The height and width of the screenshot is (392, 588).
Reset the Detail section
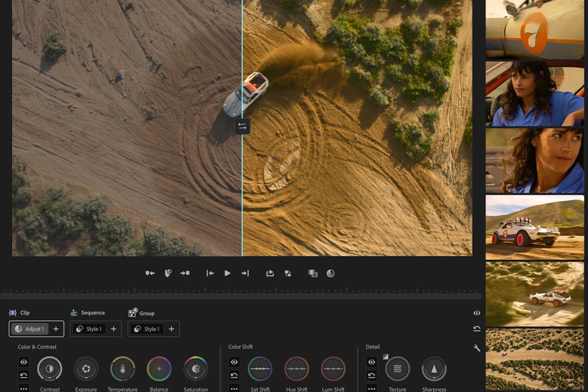372,375
